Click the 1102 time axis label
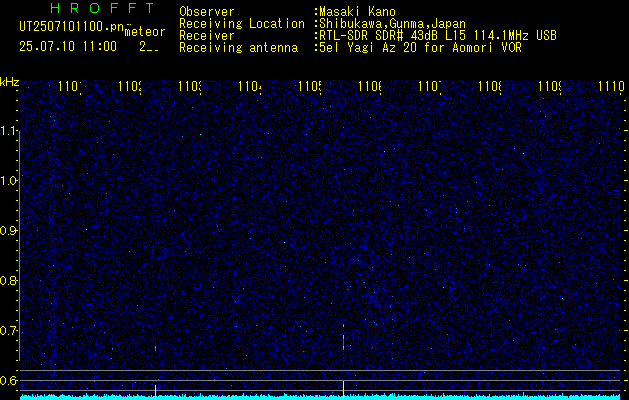Image resolution: width=629 pixels, height=400 pixels. pos(130,86)
